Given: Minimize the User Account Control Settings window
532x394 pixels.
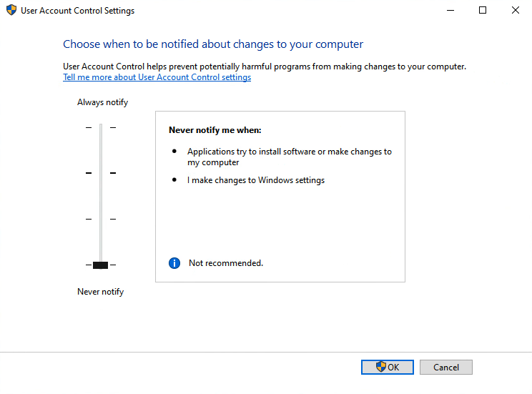Looking at the screenshot, I should point(450,11).
